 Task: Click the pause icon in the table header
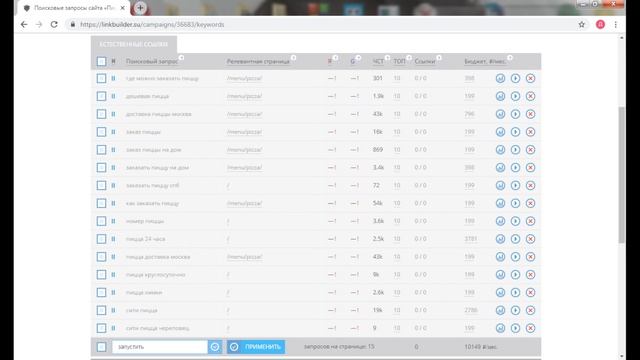tap(113, 61)
